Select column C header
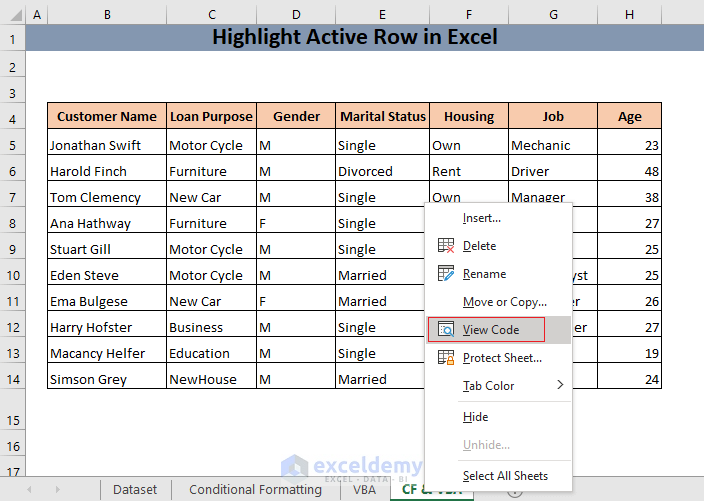Screen dimensions: 704x501 click(x=211, y=15)
